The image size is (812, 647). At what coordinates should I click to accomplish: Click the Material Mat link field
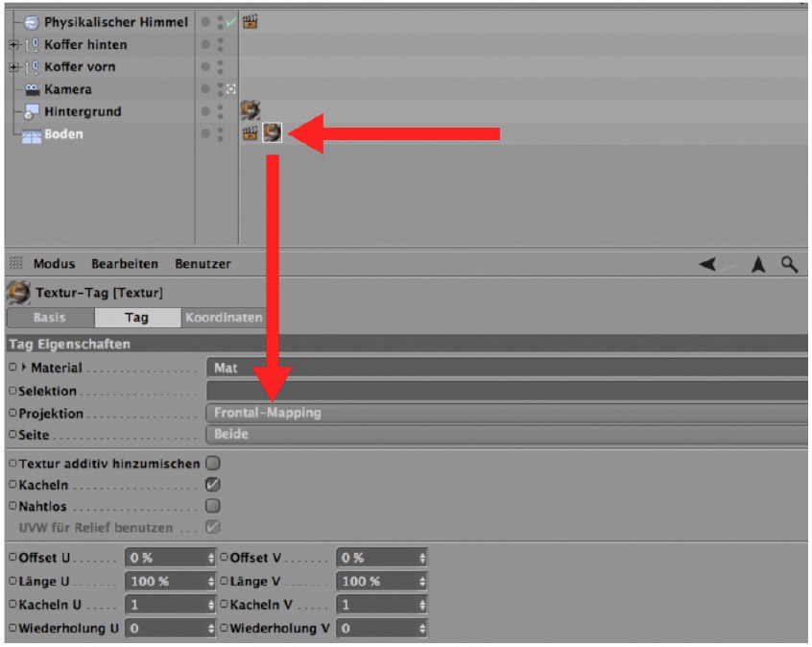pos(507,368)
